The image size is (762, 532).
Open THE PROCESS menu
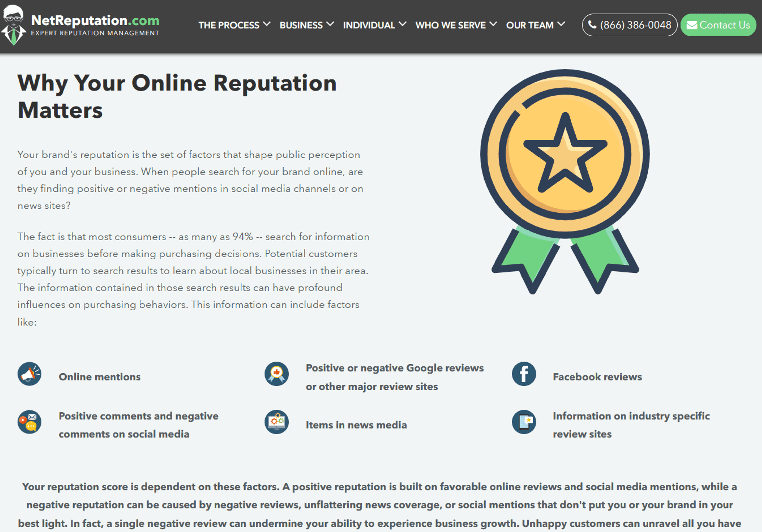(229, 25)
